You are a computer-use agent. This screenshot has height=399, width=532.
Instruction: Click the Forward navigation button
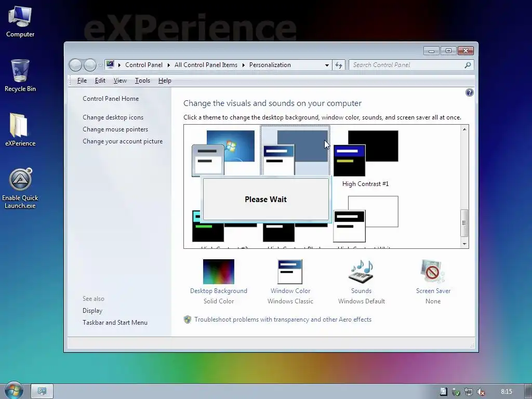[x=90, y=65]
